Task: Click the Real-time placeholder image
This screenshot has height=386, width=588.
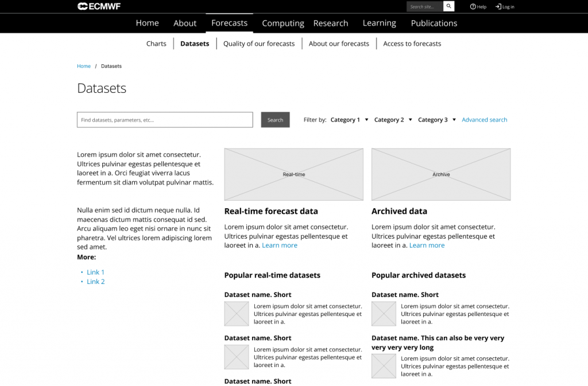Action: [x=293, y=174]
